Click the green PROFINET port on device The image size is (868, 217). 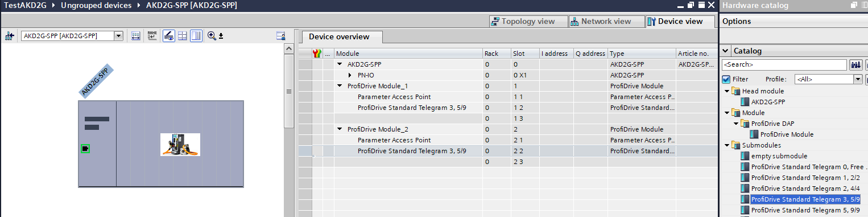click(85, 149)
